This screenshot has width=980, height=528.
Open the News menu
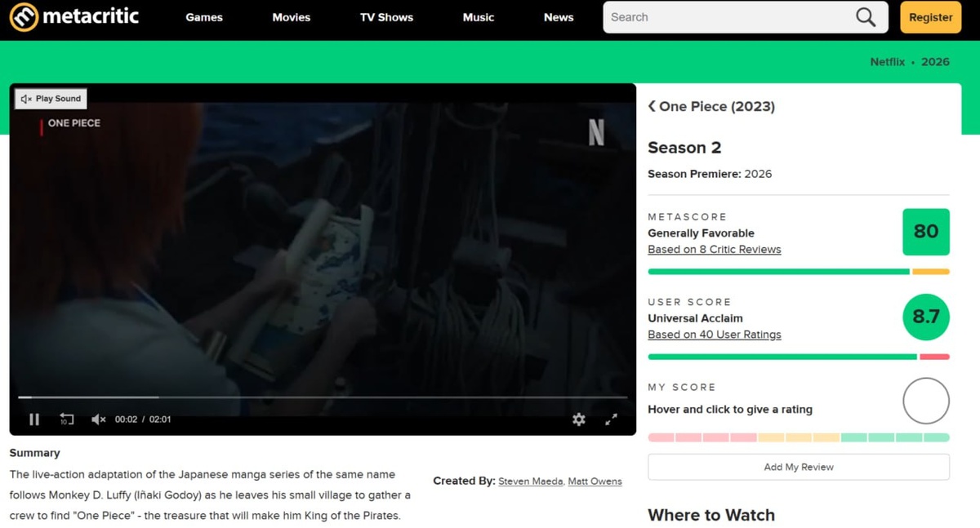pyautogui.click(x=559, y=17)
